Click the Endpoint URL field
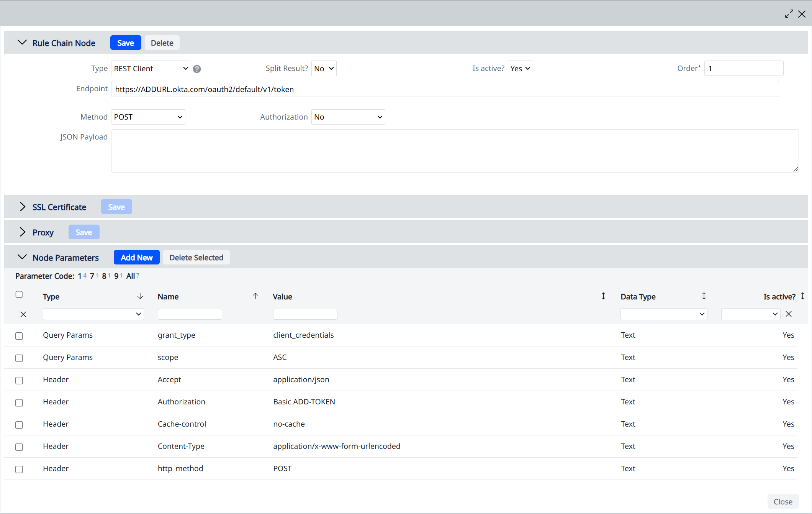The image size is (812, 514). (x=445, y=89)
